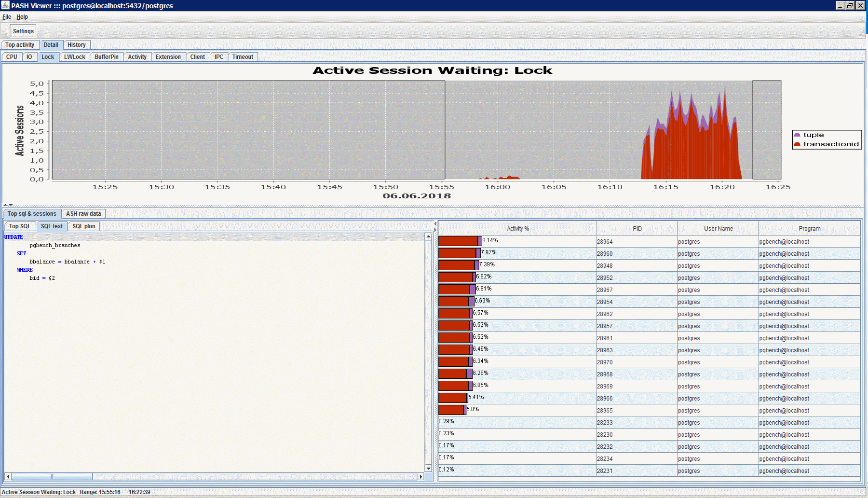This screenshot has width=868, height=498.
Task: Open the Top SQL tab
Action: pos(19,226)
